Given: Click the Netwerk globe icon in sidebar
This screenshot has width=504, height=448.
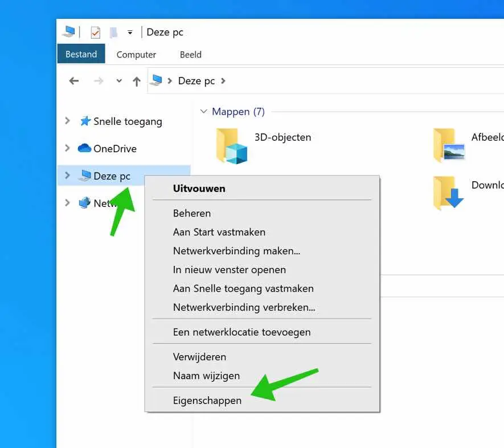Looking at the screenshot, I should pos(84,202).
